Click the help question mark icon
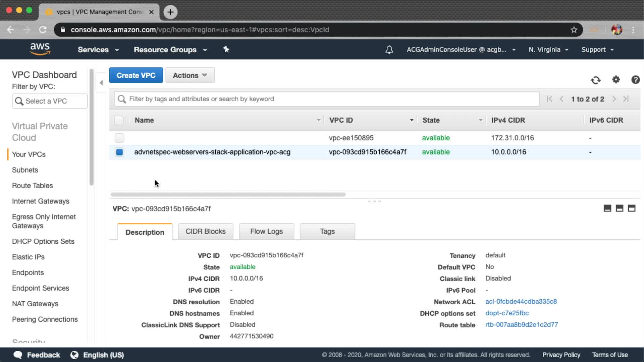The height and width of the screenshot is (362, 644). pyautogui.click(x=635, y=80)
